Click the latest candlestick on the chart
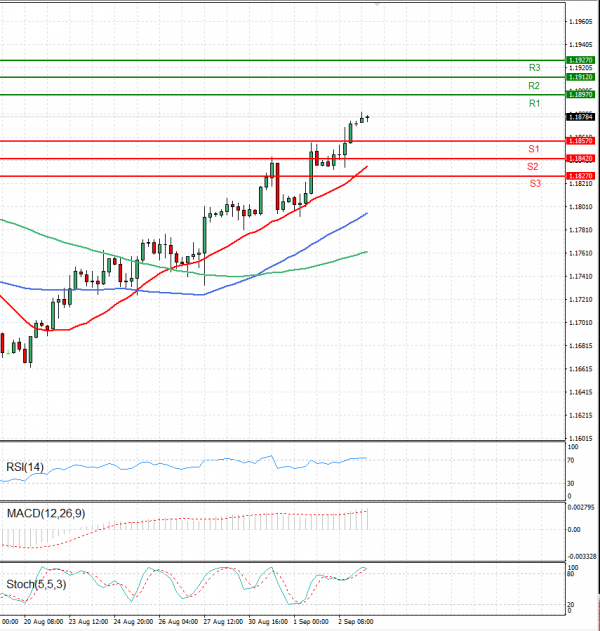 (367, 118)
